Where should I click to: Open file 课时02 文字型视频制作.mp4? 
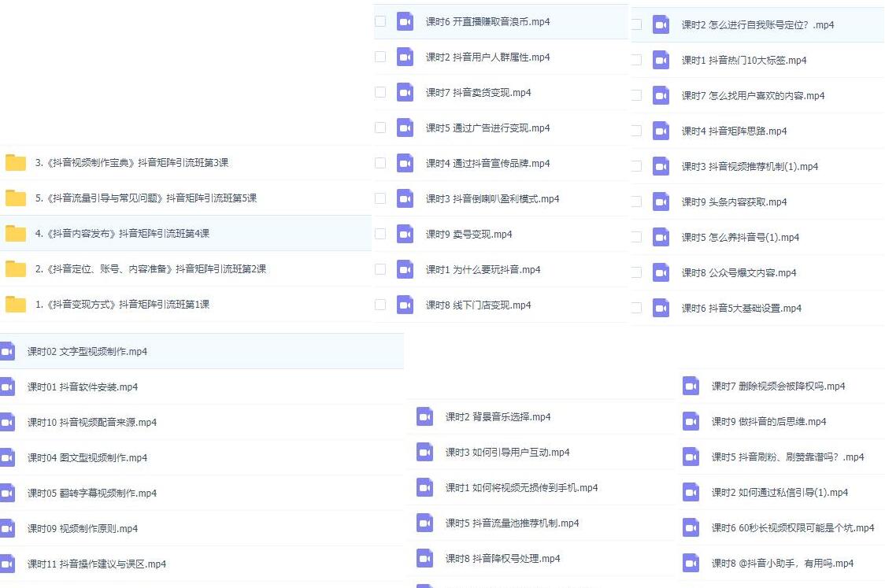(87, 352)
